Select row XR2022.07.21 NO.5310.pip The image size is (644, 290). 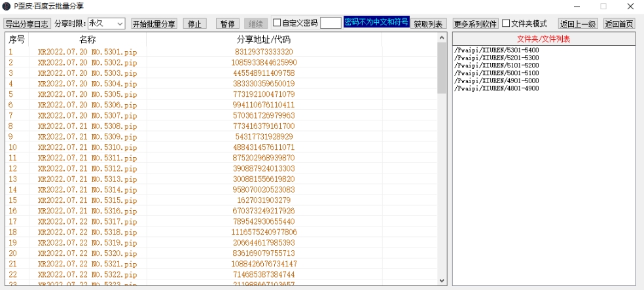click(221, 147)
